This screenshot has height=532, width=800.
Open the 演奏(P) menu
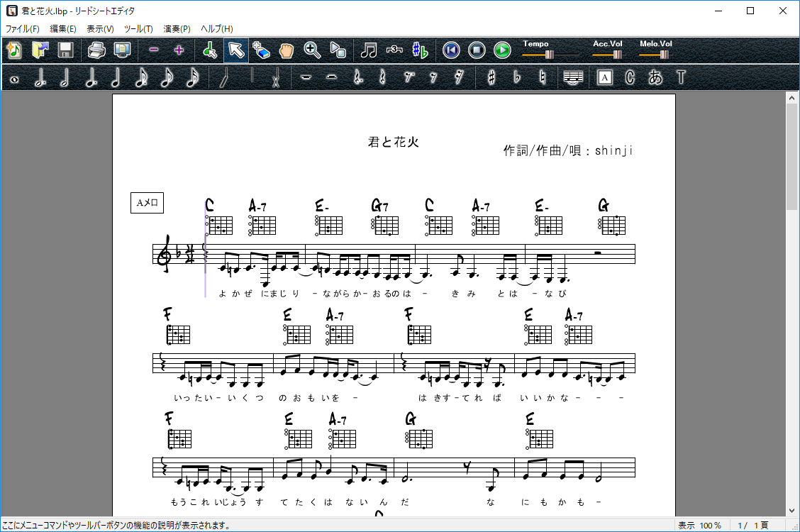click(177, 28)
